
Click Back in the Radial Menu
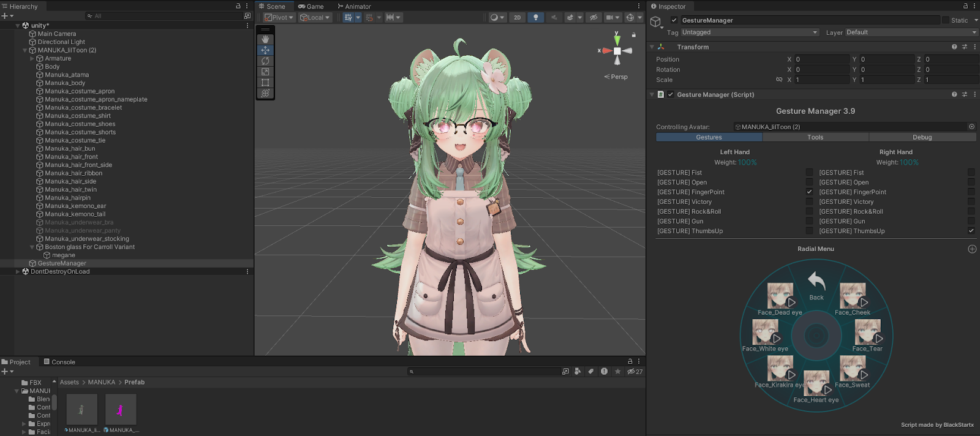[x=816, y=286]
